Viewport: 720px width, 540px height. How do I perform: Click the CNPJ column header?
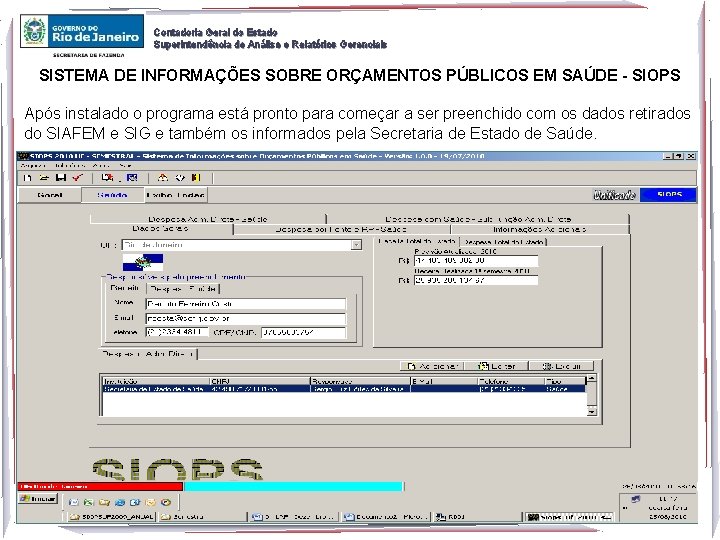click(260, 381)
